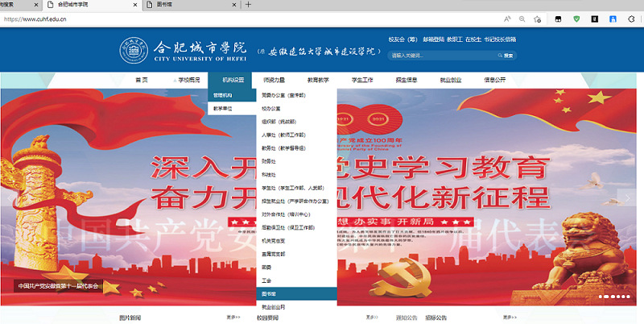Click the black mask-shaped extension icon
This screenshot has width=644, height=324.
[x=559, y=19]
